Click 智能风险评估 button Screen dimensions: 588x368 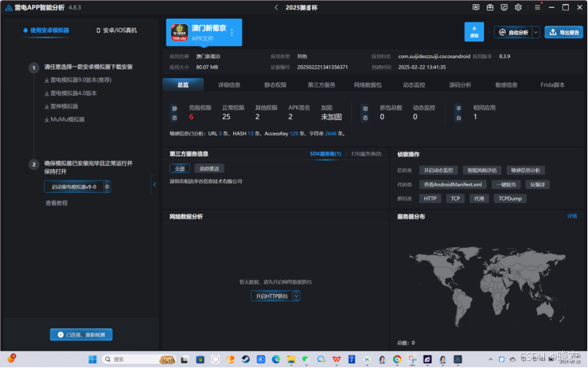click(482, 170)
